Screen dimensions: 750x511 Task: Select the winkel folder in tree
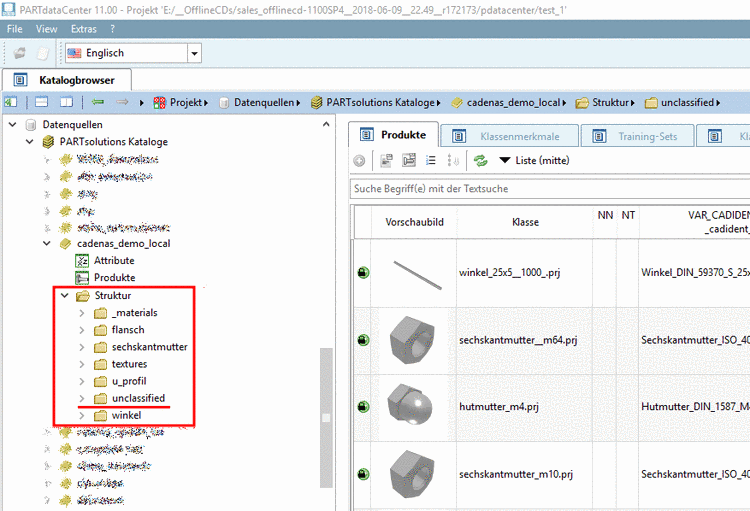tap(126, 415)
